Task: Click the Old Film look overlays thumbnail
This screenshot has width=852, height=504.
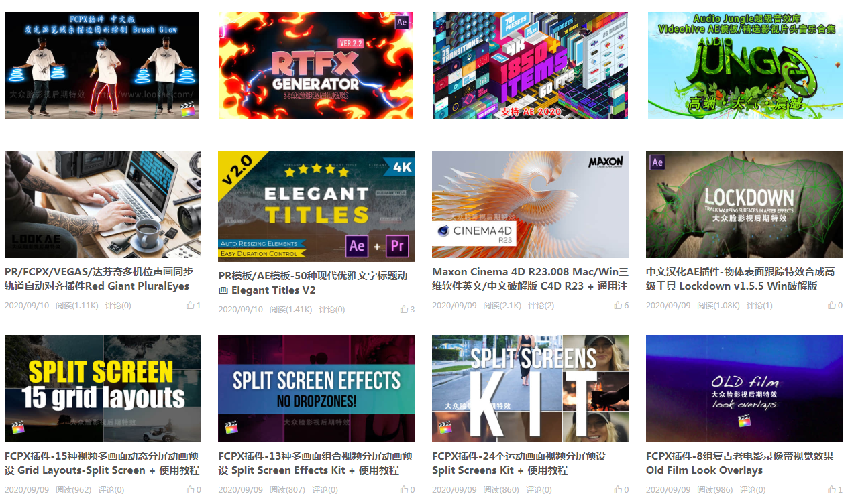Action: pos(744,389)
